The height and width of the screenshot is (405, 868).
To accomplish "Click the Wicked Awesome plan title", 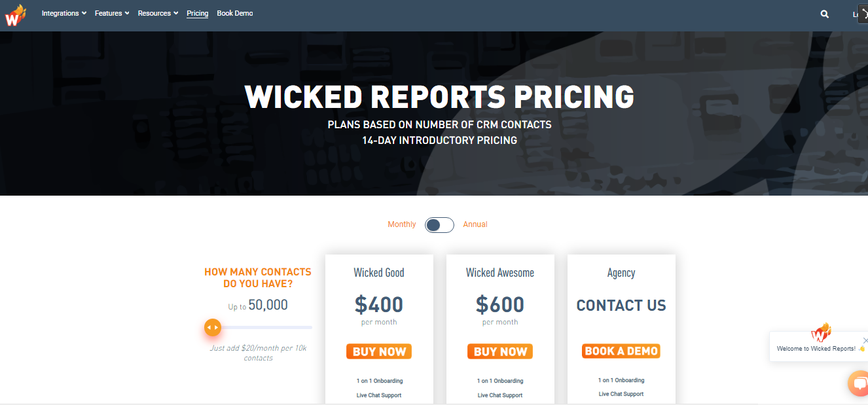I will [x=500, y=273].
